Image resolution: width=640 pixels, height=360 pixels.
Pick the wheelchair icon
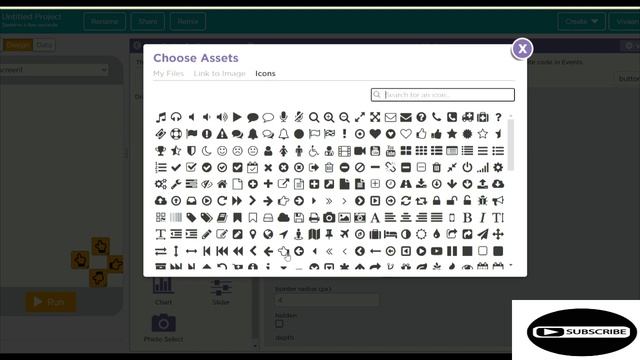(314, 151)
